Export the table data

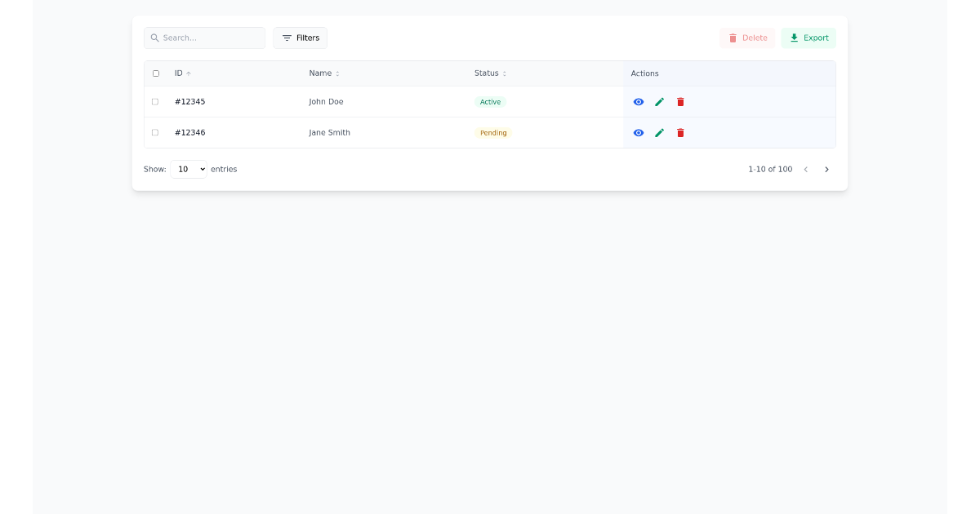pyautogui.click(x=808, y=38)
